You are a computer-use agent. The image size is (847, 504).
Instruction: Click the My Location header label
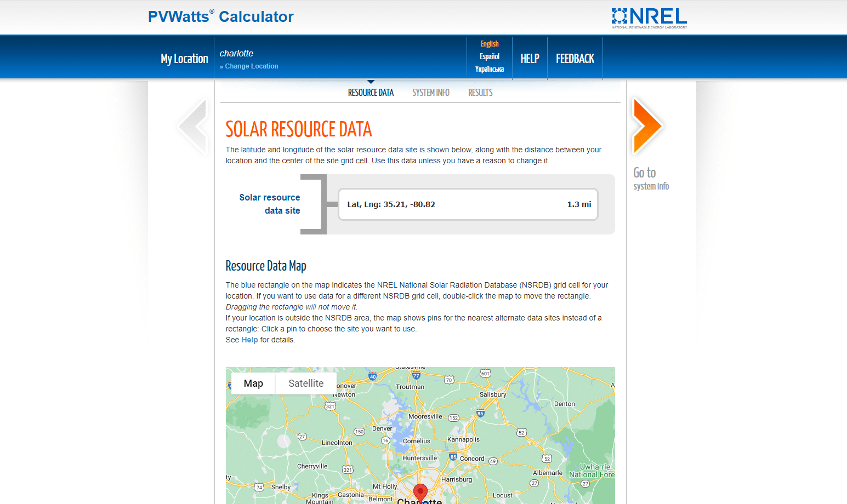184,59
